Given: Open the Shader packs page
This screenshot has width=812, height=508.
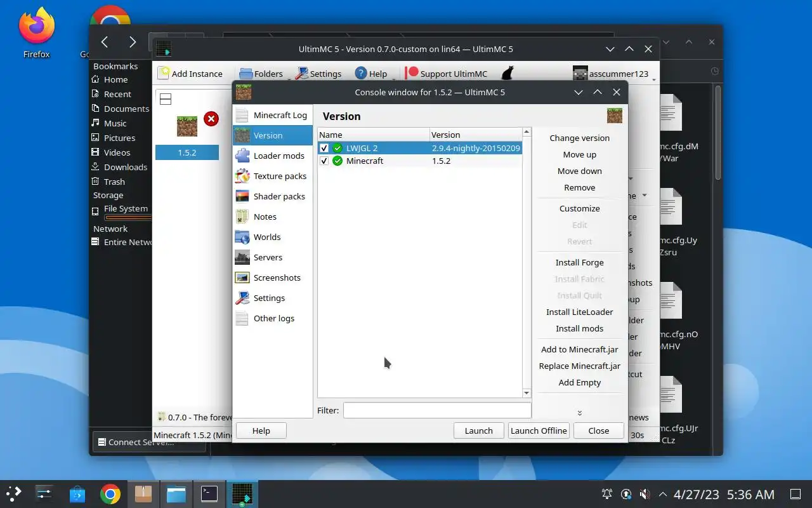Looking at the screenshot, I should [272, 196].
